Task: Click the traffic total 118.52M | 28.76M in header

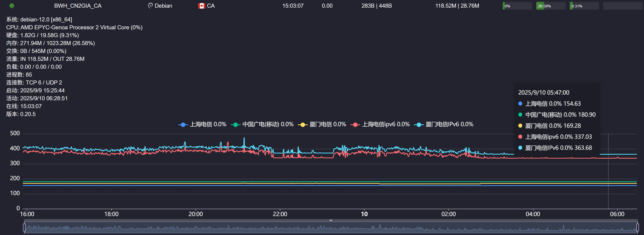Action: click(x=457, y=6)
